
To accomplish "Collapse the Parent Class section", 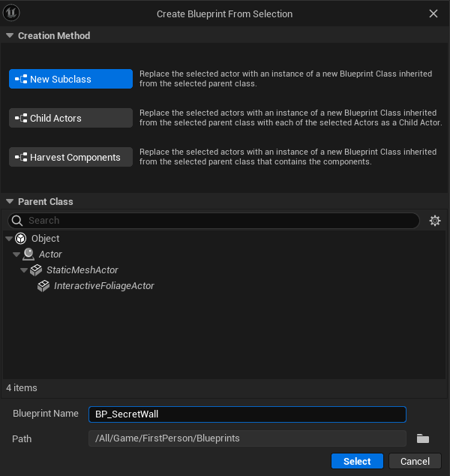I will 10,201.
